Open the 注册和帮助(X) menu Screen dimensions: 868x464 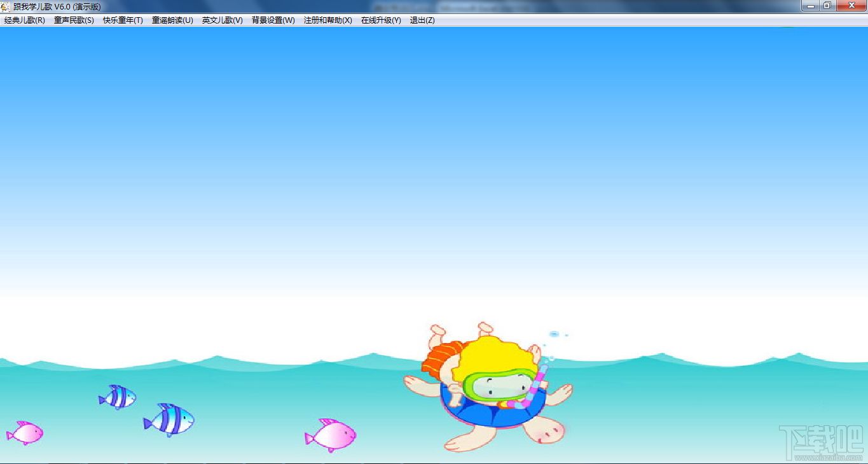click(x=328, y=20)
